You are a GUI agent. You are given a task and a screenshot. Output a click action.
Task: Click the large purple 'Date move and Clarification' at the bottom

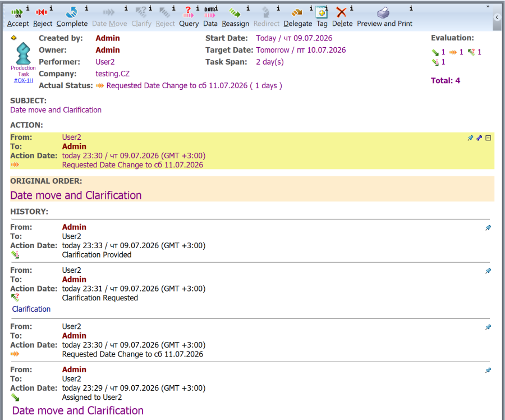pos(77,410)
